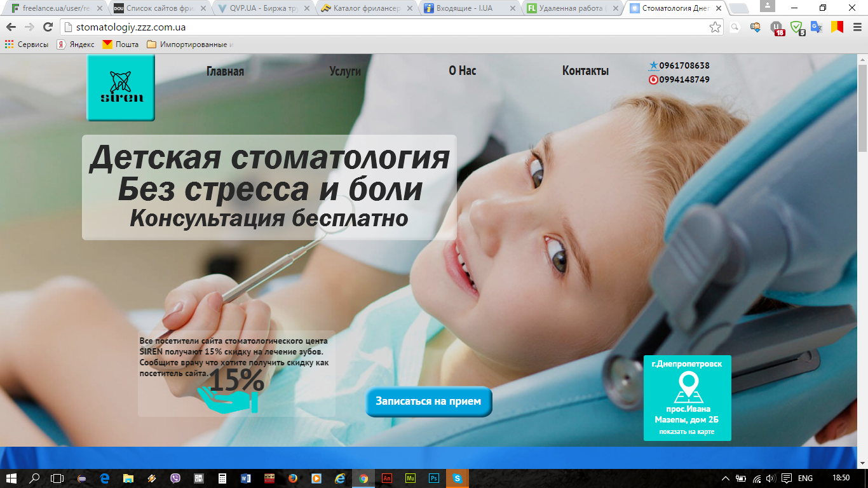
Task: Open the Google Translate extension icon
Action: pyautogui.click(x=817, y=27)
